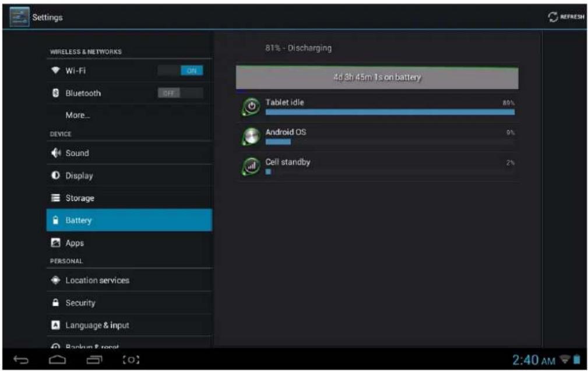Tap the screenshot capture icon in navigation bar
This screenshot has width=588, height=371.
point(131,360)
